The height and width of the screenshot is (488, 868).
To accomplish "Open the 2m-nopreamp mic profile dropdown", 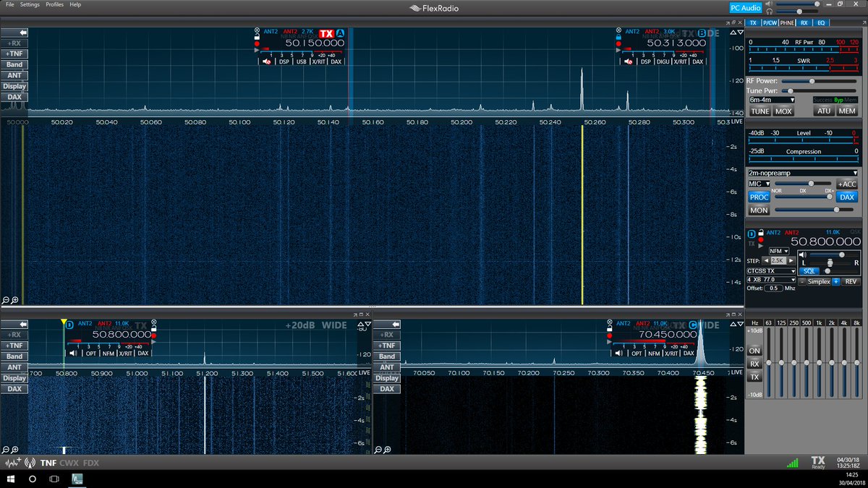I will pos(803,173).
